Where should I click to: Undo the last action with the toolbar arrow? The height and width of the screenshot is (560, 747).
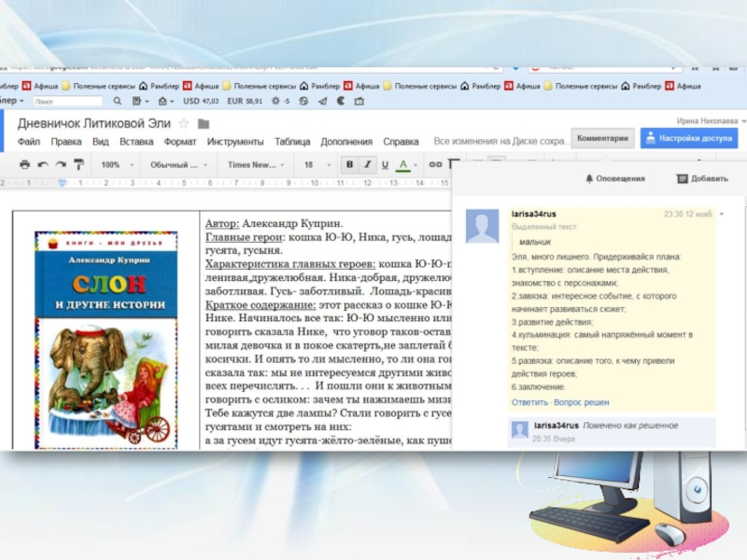(43, 164)
